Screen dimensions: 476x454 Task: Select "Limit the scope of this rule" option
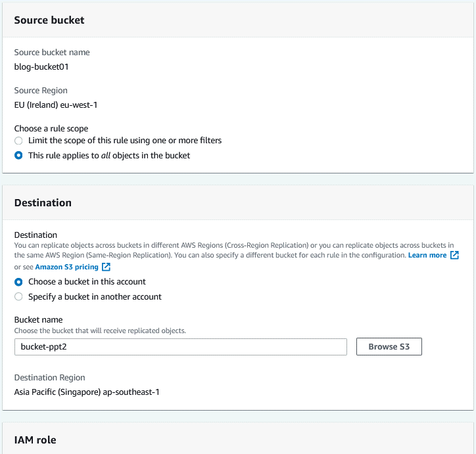(18, 141)
